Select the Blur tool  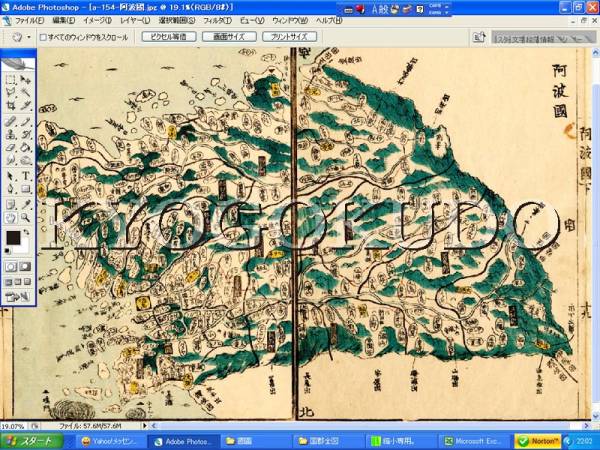[11, 160]
